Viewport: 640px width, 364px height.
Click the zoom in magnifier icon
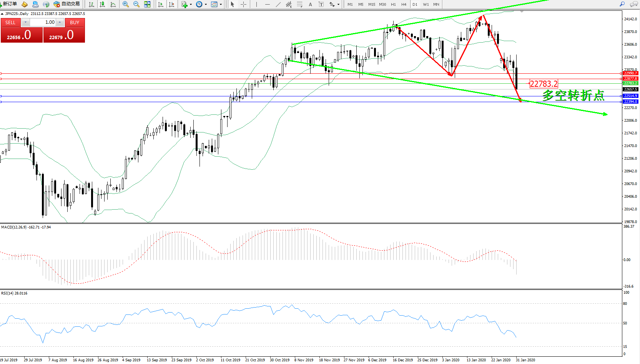click(125, 4)
